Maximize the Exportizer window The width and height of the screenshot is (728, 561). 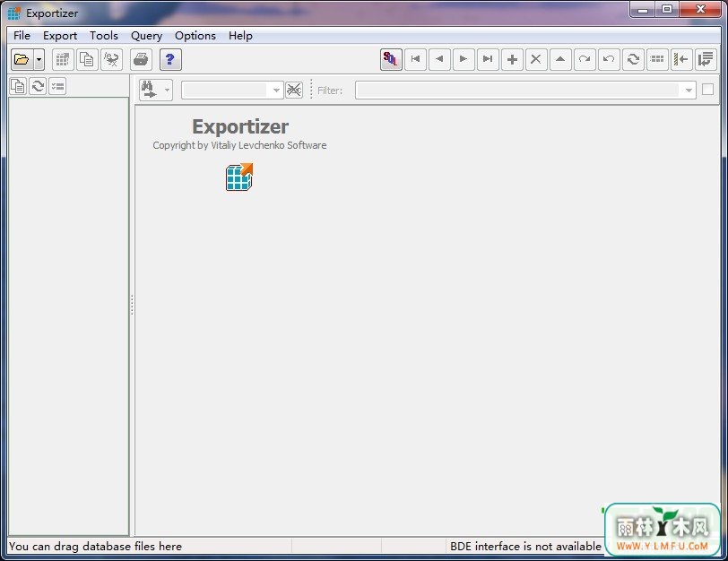[x=667, y=9]
